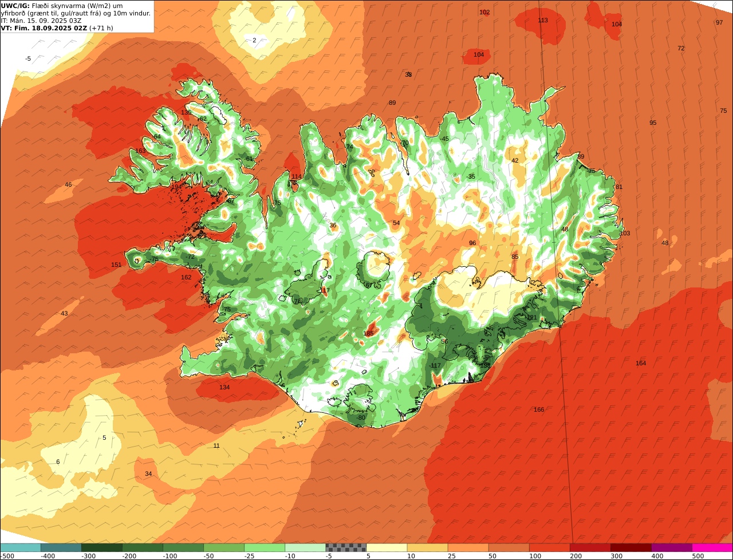Click the '11' flux value on map

click(x=216, y=445)
